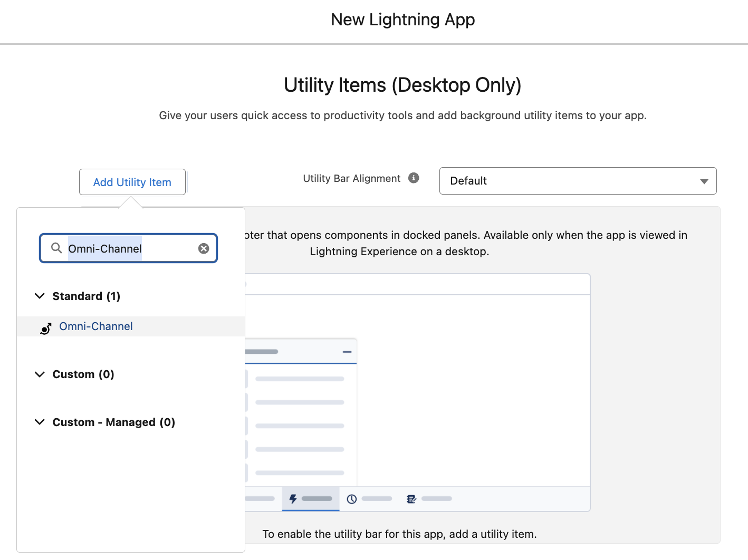The height and width of the screenshot is (560, 748).
Task: Click the Add Utility Item button
Action: tap(132, 182)
